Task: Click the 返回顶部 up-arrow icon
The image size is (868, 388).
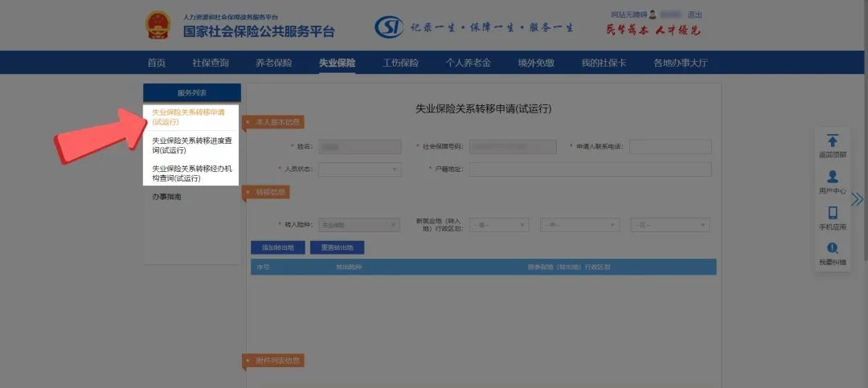Action: (832, 140)
